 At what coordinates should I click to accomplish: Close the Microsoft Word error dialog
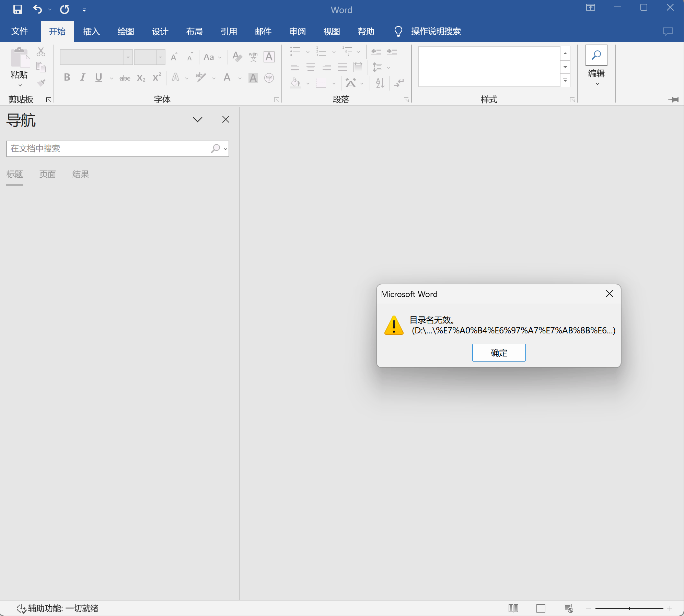[609, 294]
